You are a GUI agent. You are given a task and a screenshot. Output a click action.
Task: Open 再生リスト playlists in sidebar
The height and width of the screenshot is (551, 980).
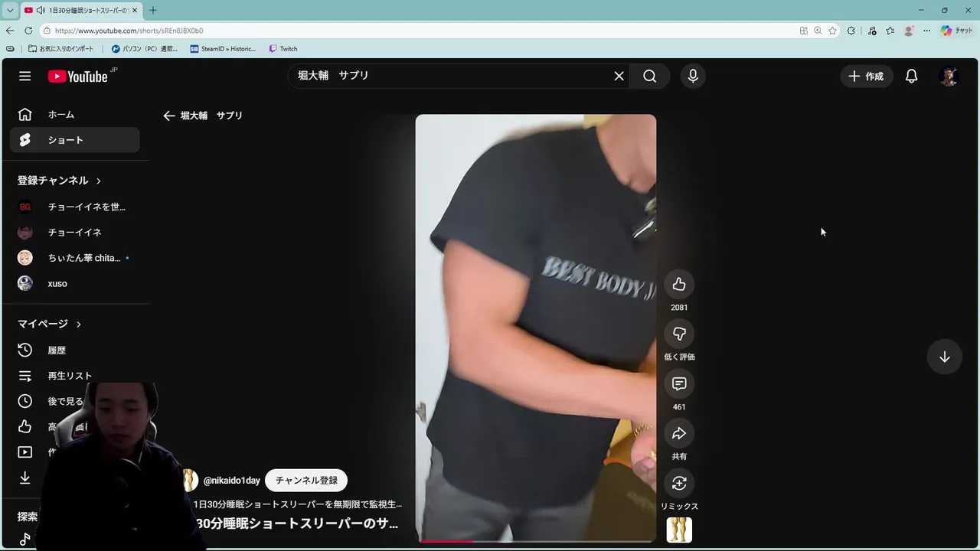(x=75, y=376)
